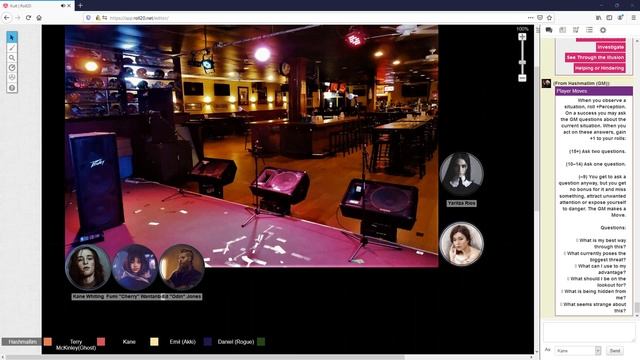Go to browser Home page
This screenshot has height=360, width=640.
[39, 18]
